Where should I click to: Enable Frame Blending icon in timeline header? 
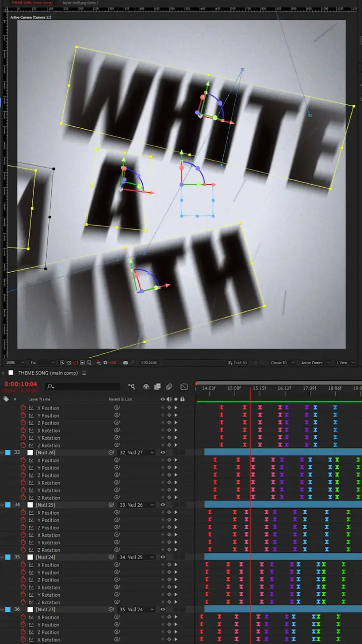coord(157,386)
